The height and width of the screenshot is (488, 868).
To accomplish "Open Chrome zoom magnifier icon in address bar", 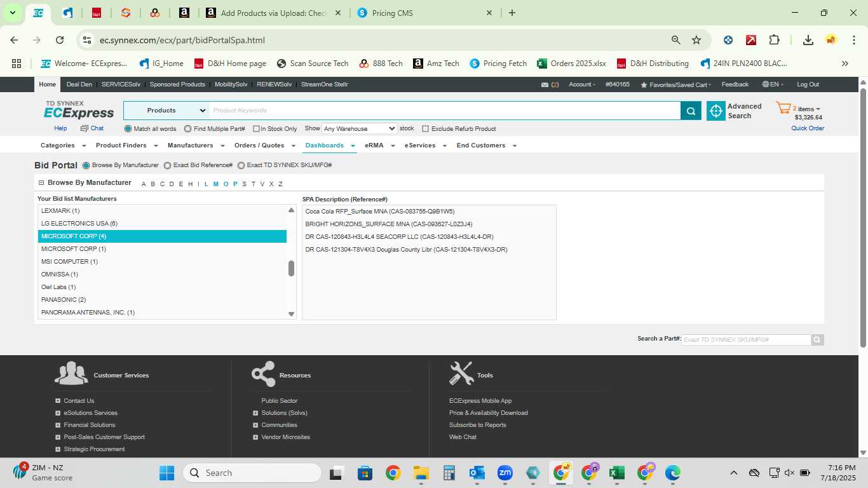I will coord(676,40).
